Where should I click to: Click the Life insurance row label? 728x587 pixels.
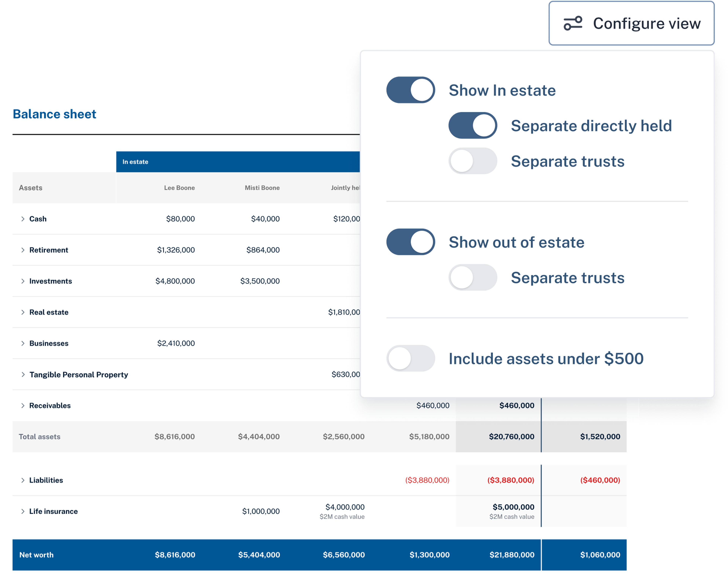(53, 511)
